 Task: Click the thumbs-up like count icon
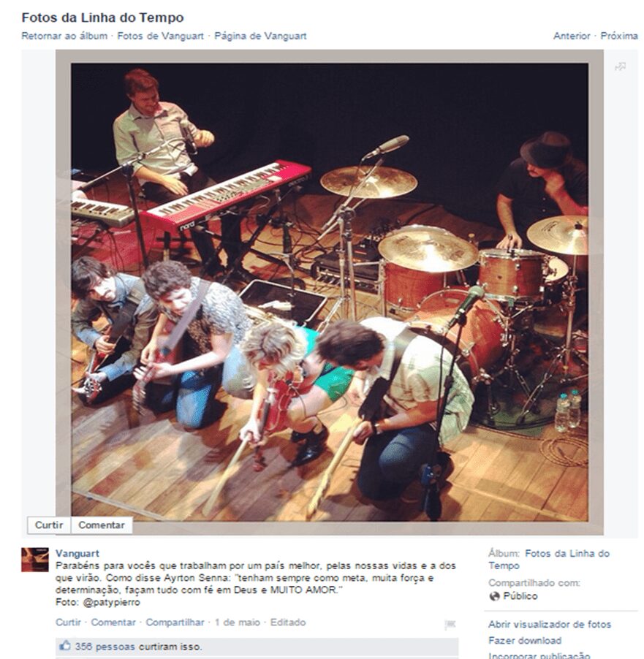pyautogui.click(x=65, y=645)
